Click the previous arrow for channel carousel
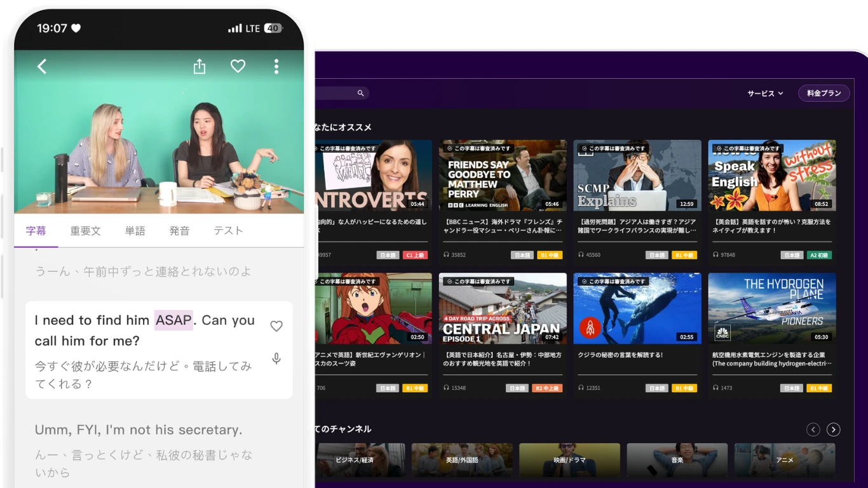Screen dimensions: 868x488 click(813, 430)
